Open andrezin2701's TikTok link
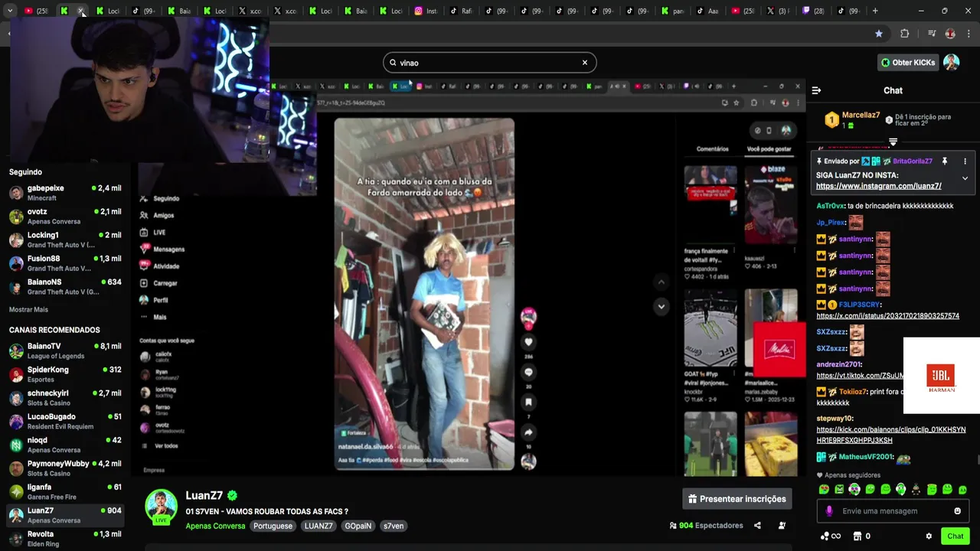The width and height of the screenshot is (980, 551). click(860, 376)
